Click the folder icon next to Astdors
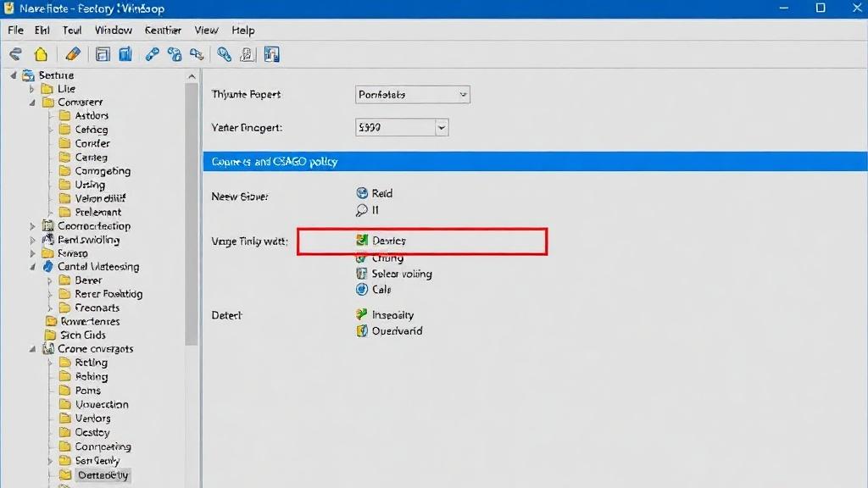Image resolution: width=868 pixels, height=488 pixels. [x=64, y=115]
